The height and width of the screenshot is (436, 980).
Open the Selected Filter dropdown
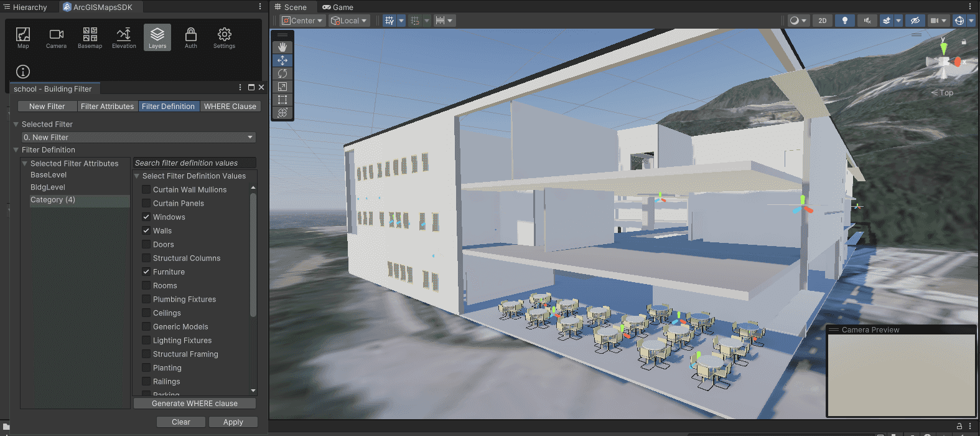click(138, 138)
